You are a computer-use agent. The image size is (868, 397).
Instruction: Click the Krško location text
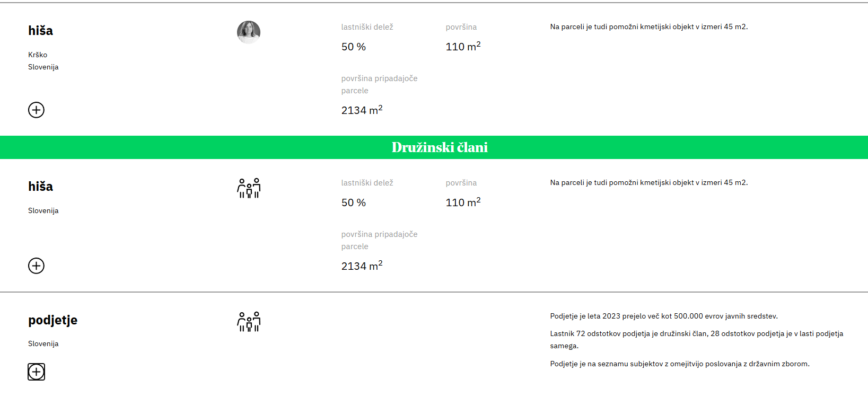38,55
